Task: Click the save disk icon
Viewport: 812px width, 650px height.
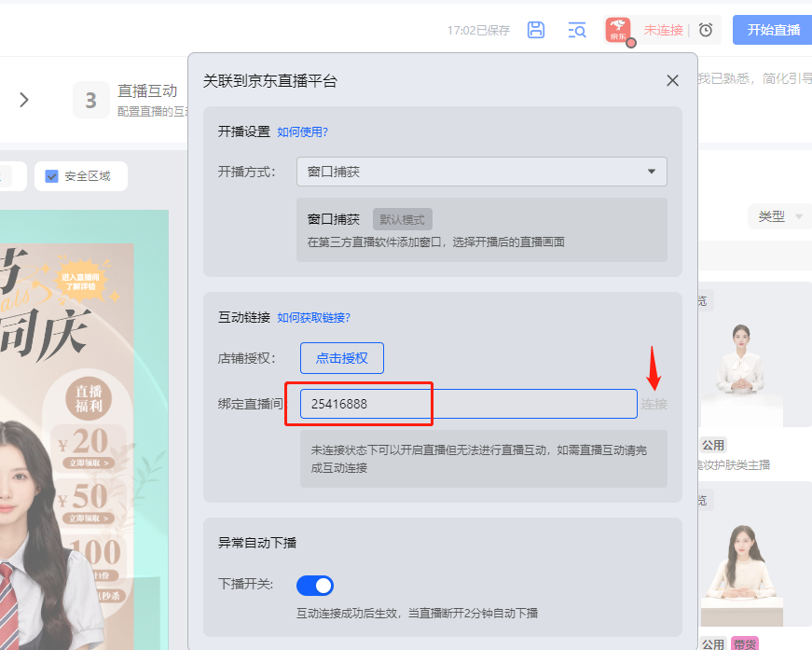Action: coord(536,30)
